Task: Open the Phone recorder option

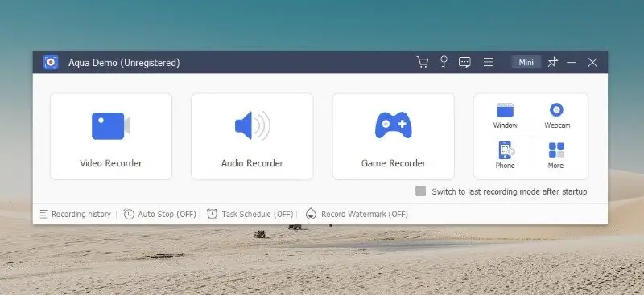Action: [506, 155]
